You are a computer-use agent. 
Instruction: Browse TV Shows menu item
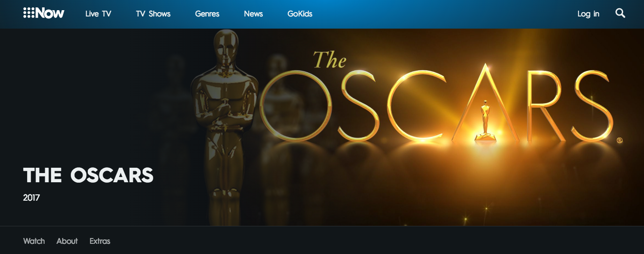point(153,14)
